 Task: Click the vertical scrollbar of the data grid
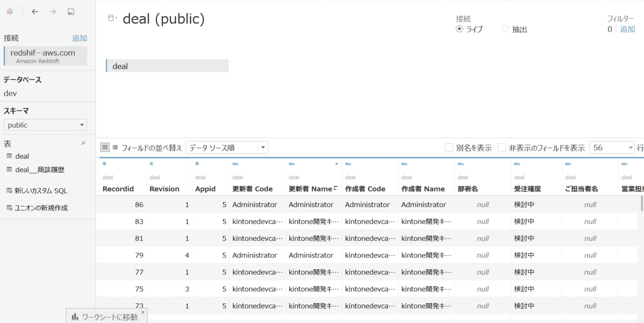[642, 204]
